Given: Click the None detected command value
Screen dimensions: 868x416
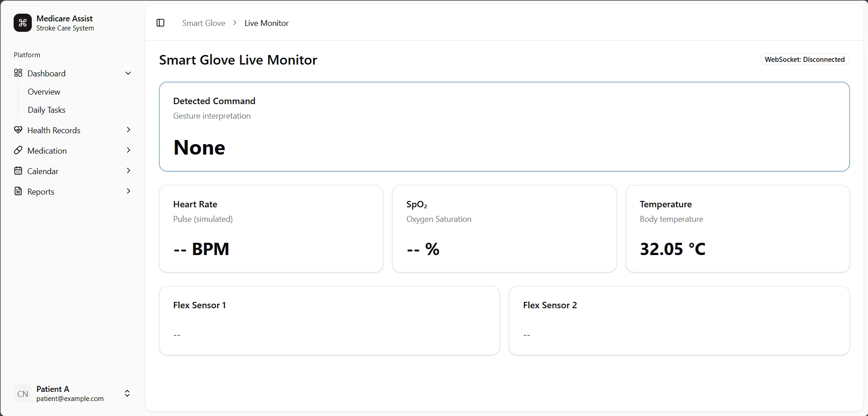Looking at the screenshot, I should pos(199,148).
